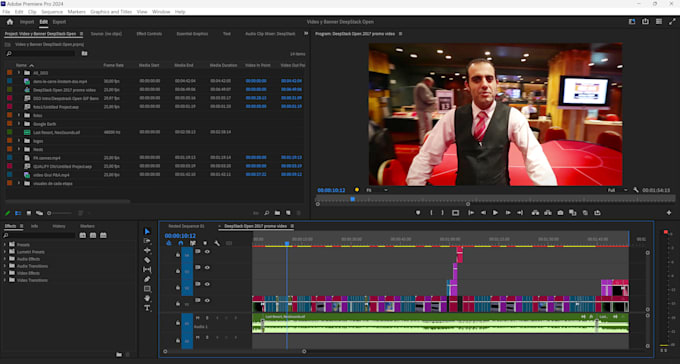Toggle visibility eye of top video track
The image size is (680, 364).
(207, 252)
